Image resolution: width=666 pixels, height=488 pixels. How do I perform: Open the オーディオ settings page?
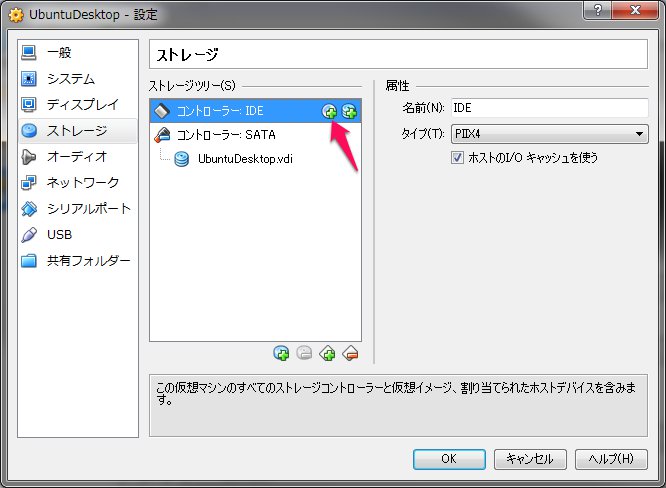click(78, 157)
